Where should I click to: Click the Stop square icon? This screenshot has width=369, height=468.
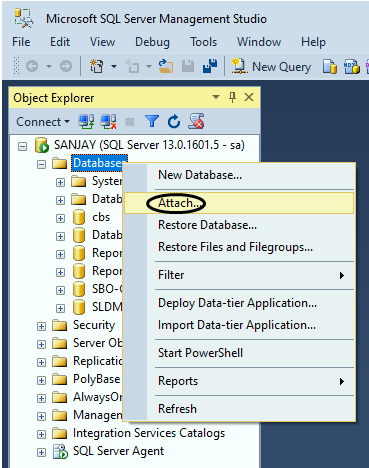pos(130,122)
